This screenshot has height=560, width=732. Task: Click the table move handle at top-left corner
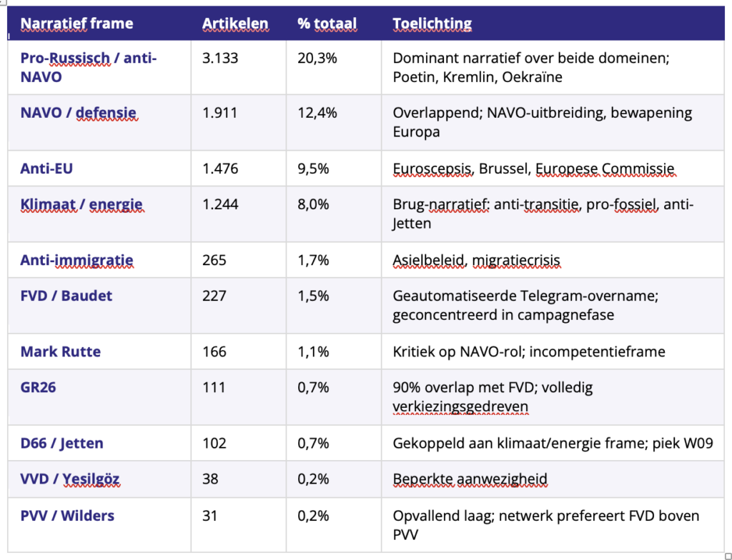click(x=2, y=2)
